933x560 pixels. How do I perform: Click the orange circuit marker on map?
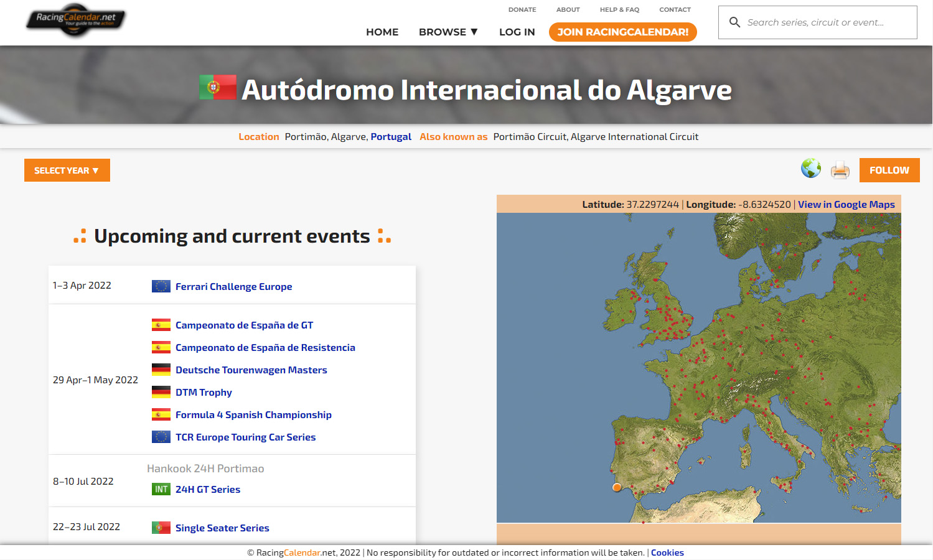click(617, 487)
